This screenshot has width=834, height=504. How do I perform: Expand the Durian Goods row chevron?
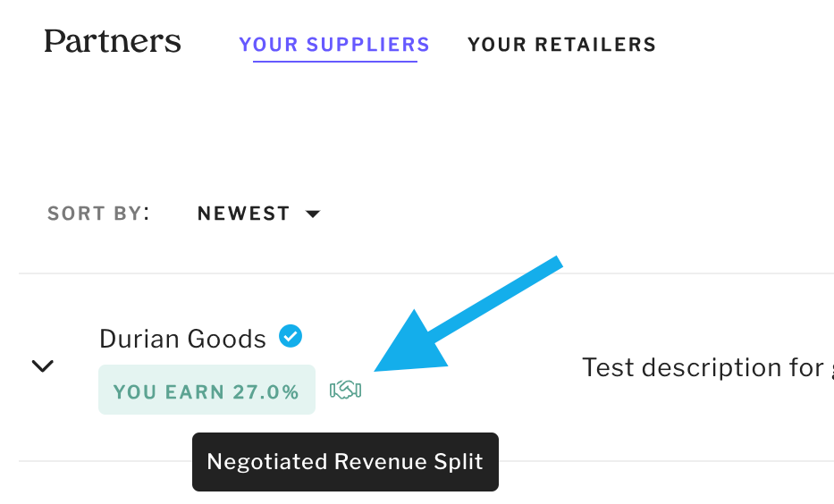pos(43,365)
